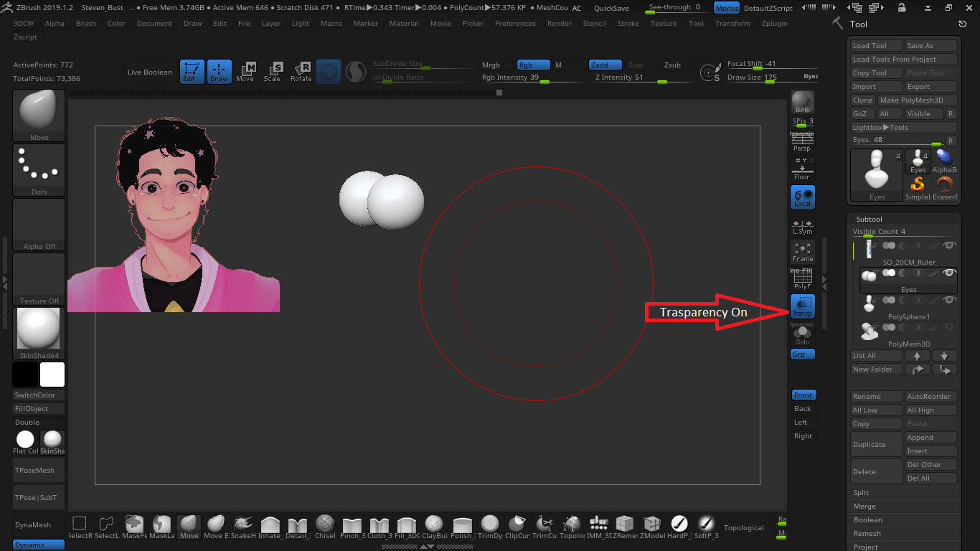The width and height of the screenshot is (980, 551).
Task: Open the Transform menu
Action: pyautogui.click(x=732, y=23)
